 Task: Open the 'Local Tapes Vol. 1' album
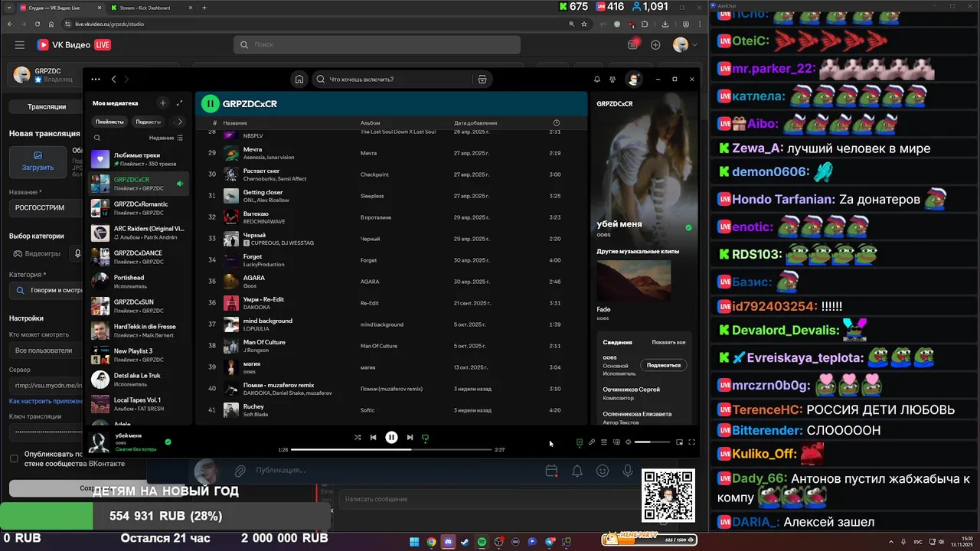(139, 404)
